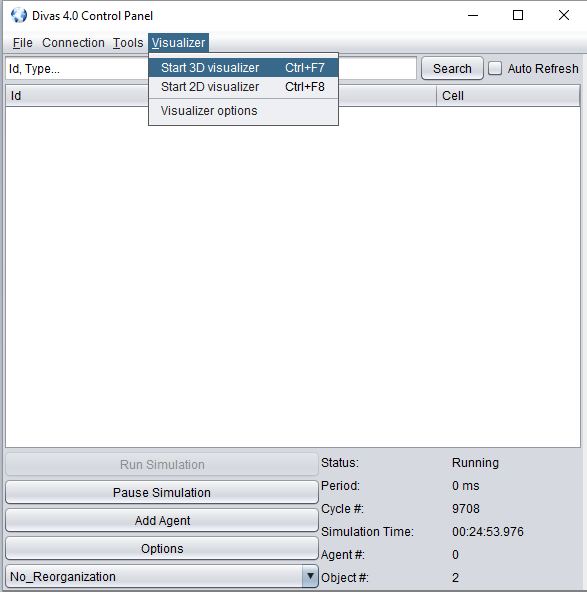Expand the No_Reorganization dropdown arrow
The image size is (587, 596).
pyautogui.click(x=310, y=576)
